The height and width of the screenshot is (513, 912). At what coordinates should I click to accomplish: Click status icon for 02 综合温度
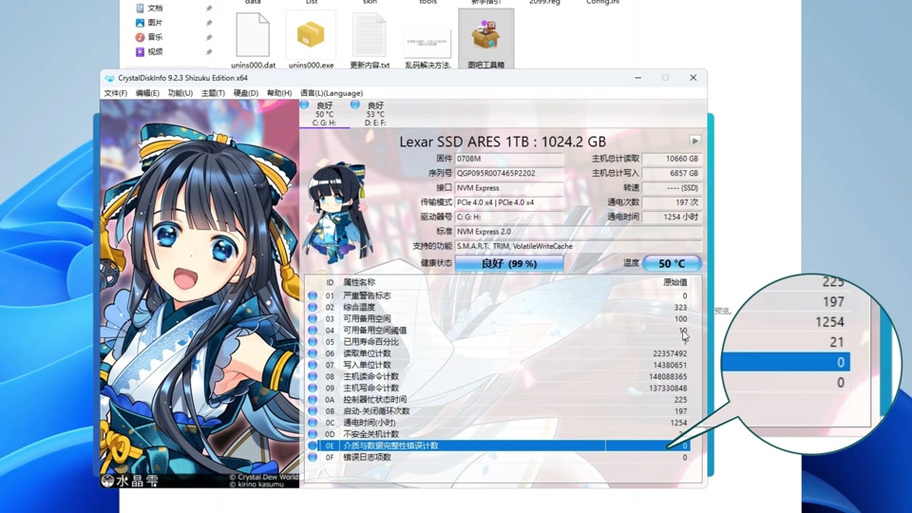coord(312,307)
